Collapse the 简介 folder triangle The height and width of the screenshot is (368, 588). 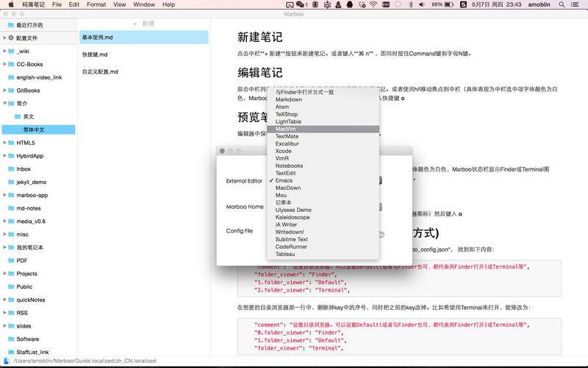click(4, 103)
